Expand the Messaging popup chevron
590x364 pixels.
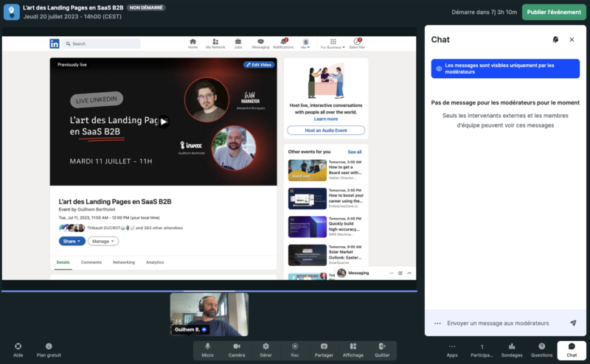[409, 273]
